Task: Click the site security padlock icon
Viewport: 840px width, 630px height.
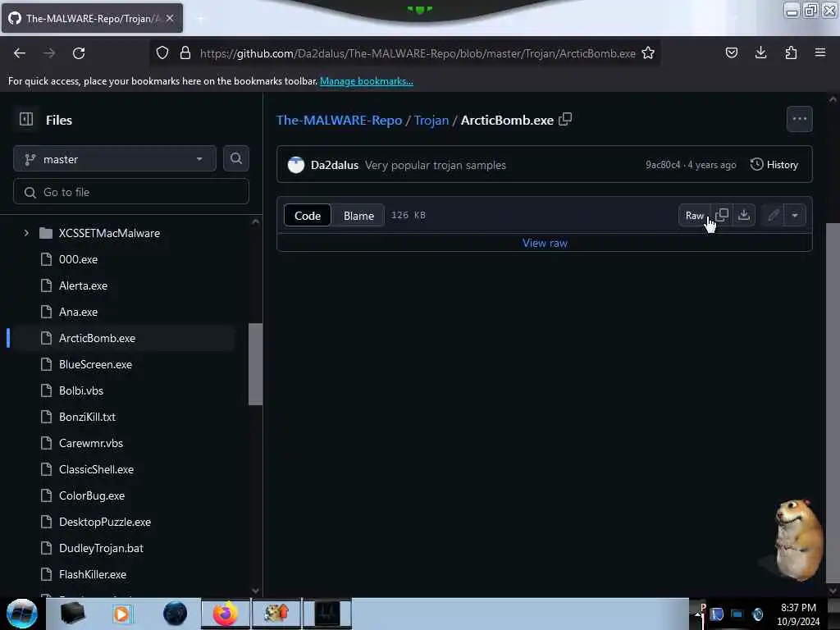Action: 185,52
